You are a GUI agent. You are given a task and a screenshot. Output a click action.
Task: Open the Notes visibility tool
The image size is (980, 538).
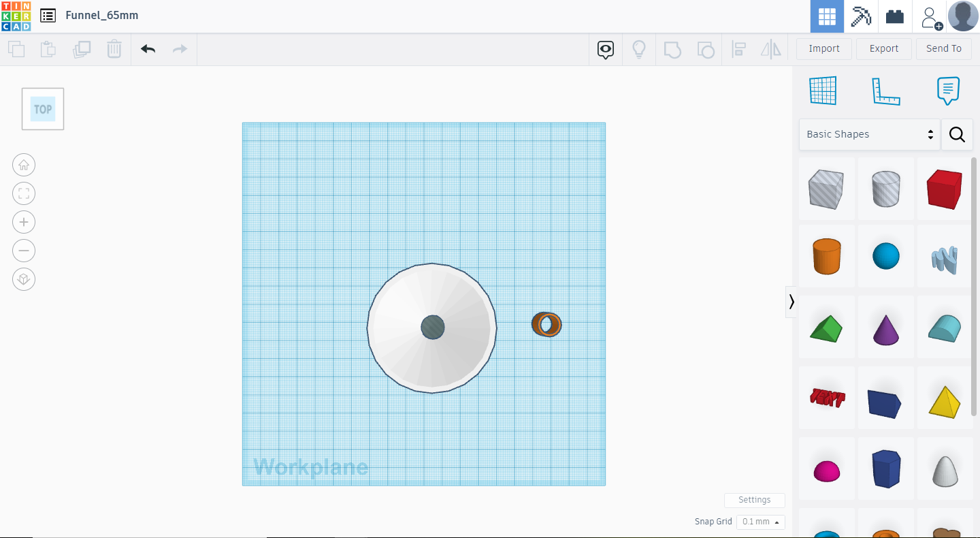coord(606,49)
